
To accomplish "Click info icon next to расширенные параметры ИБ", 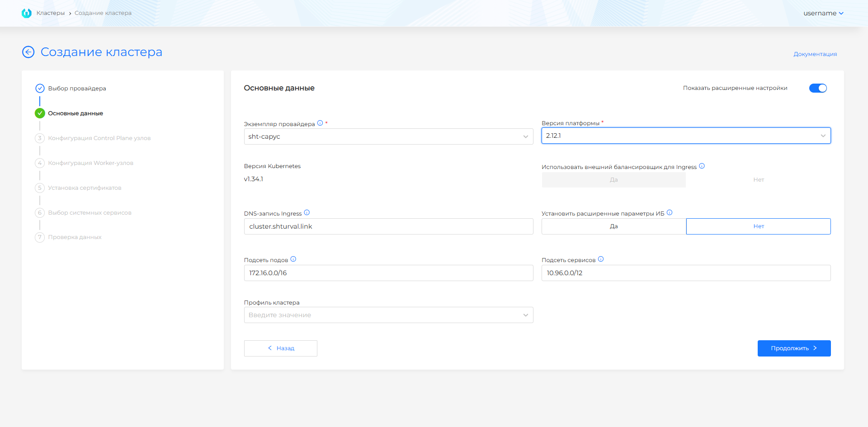I will coord(670,212).
